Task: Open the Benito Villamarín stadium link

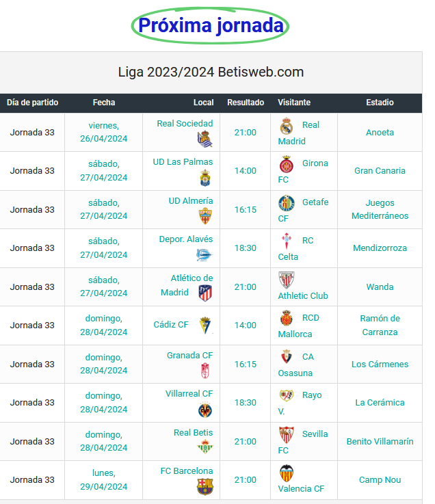Action: [380, 441]
